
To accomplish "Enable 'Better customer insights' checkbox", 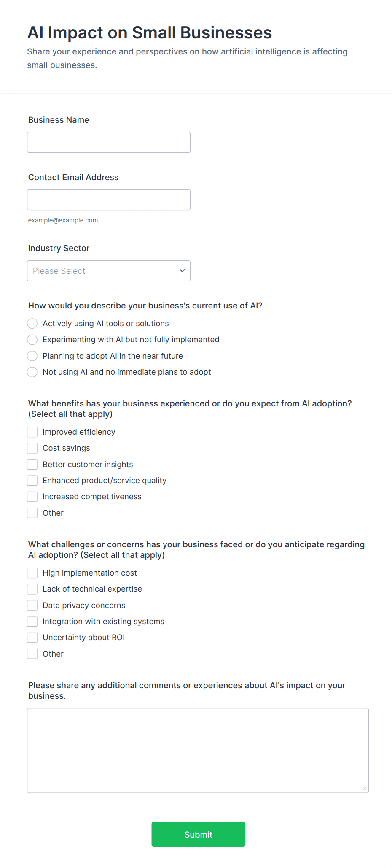I will 32,464.
